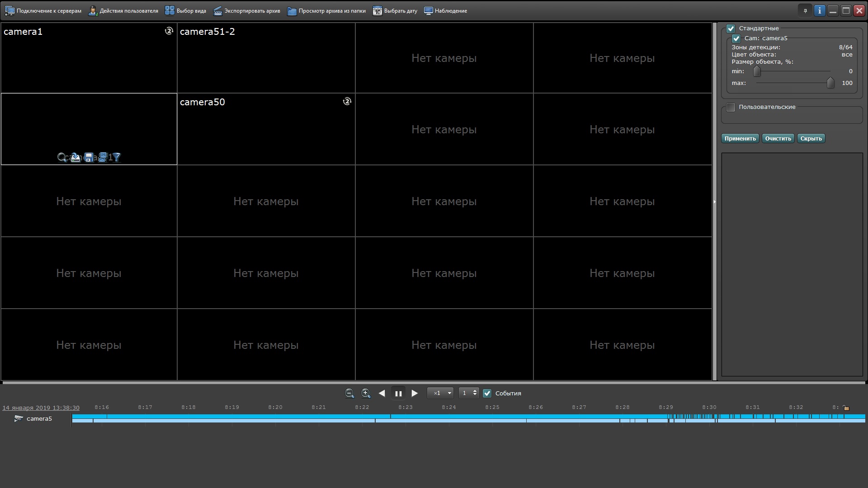Enable the Пользовательские checkbox
The image size is (868, 488).
pos(731,107)
